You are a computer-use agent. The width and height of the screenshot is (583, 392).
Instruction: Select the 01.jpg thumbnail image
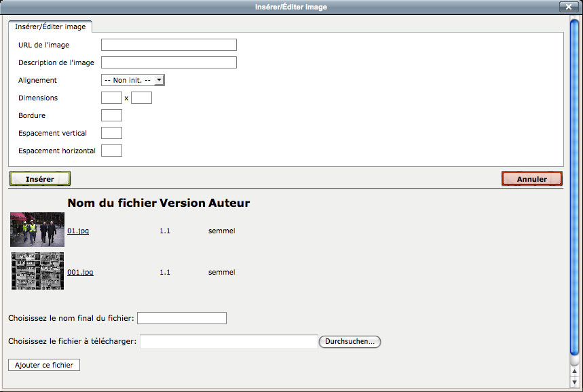point(37,229)
